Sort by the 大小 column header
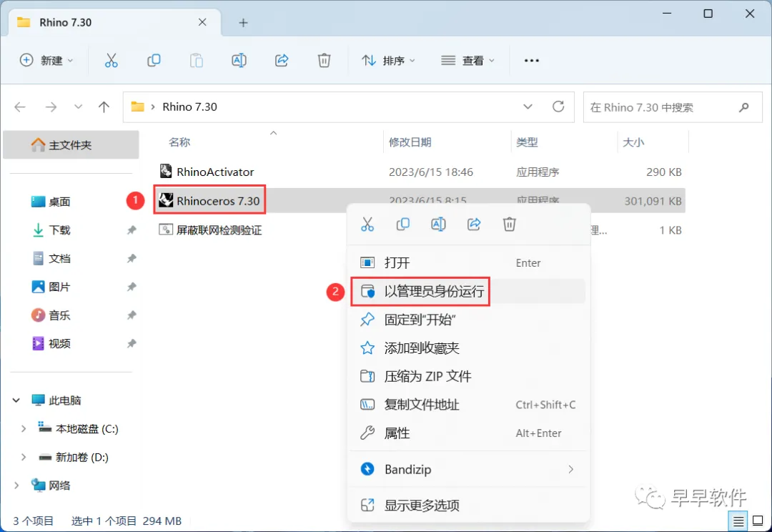The width and height of the screenshot is (772, 532). click(x=633, y=142)
